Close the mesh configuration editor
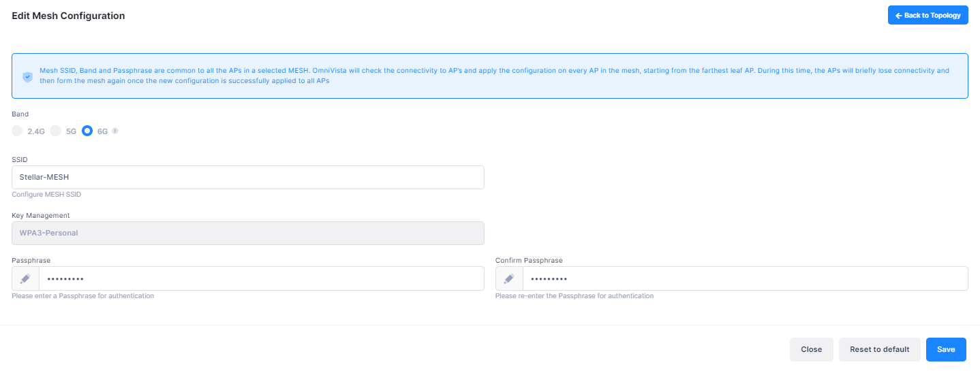 811,349
